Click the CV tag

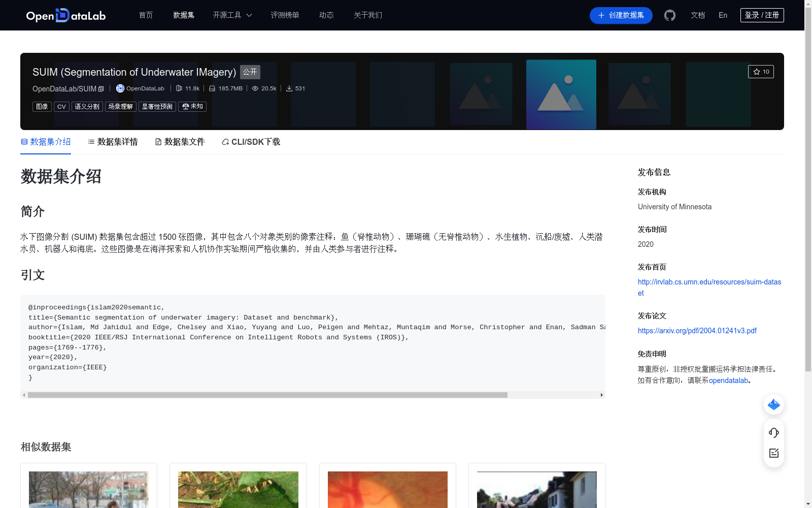pos(61,107)
